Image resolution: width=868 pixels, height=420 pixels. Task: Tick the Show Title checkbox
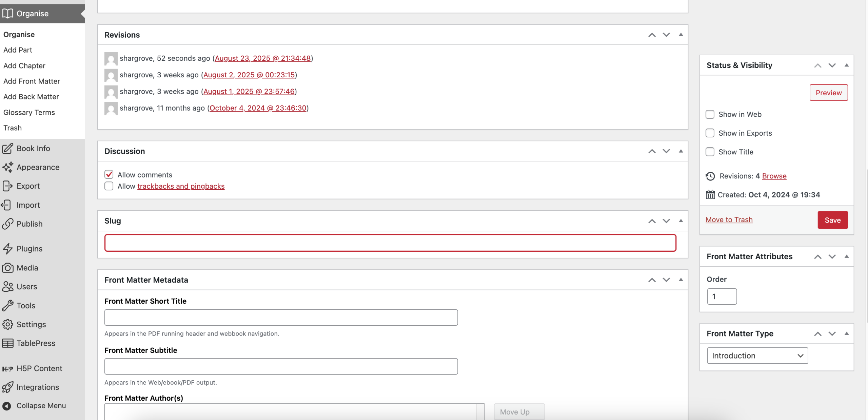tap(710, 152)
